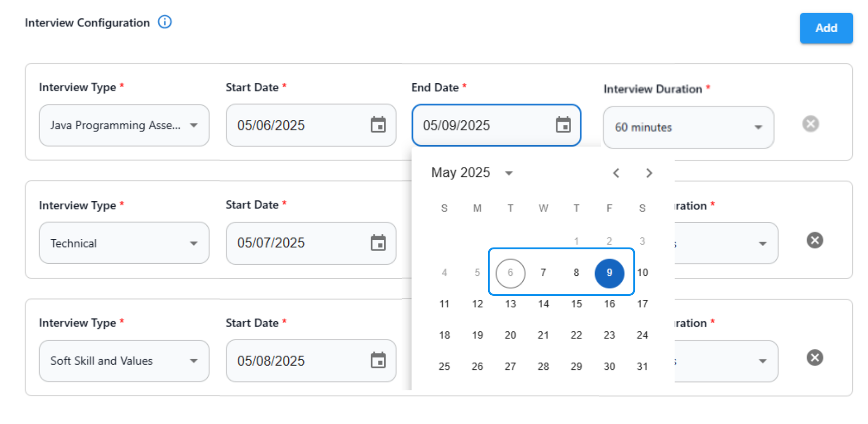The width and height of the screenshot is (868, 424).
Task: Pick May 15 in the date picker
Action: point(576,304)
